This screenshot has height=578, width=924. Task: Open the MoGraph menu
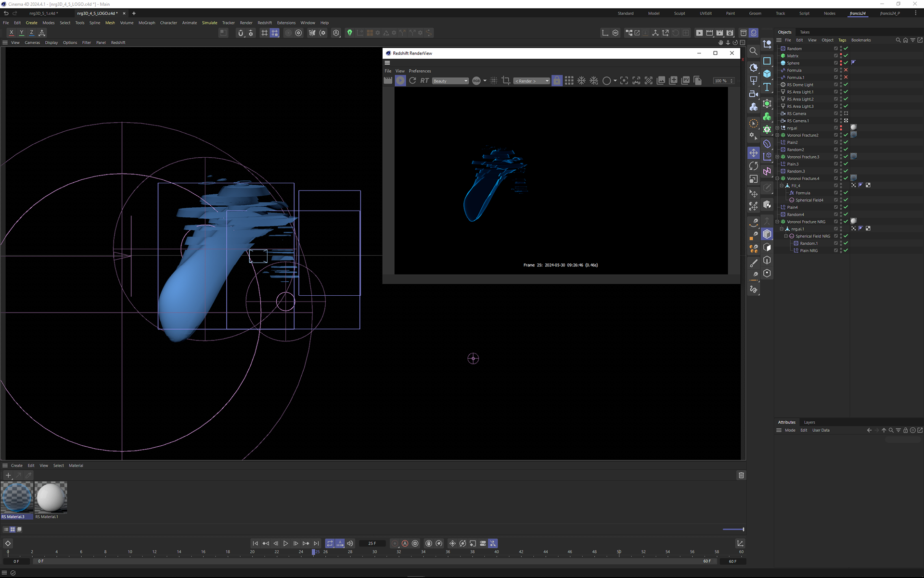147,23
